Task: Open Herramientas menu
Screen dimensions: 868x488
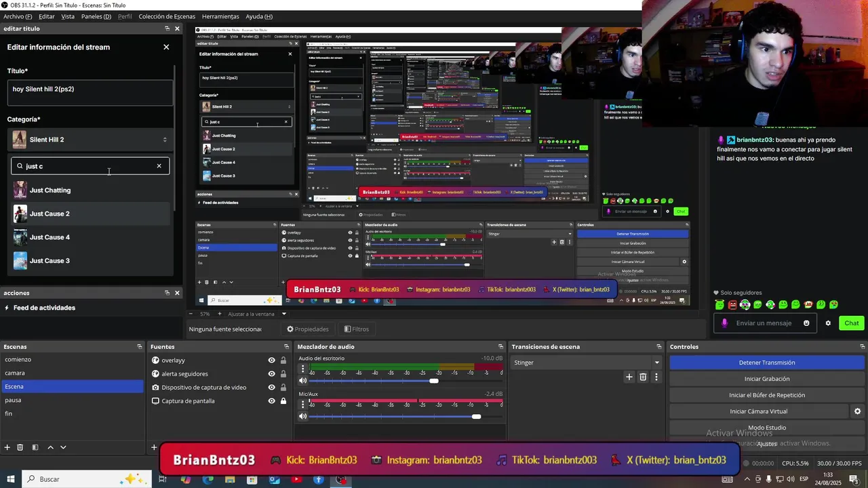Action: pyautogui.click(x=220, y=16)
